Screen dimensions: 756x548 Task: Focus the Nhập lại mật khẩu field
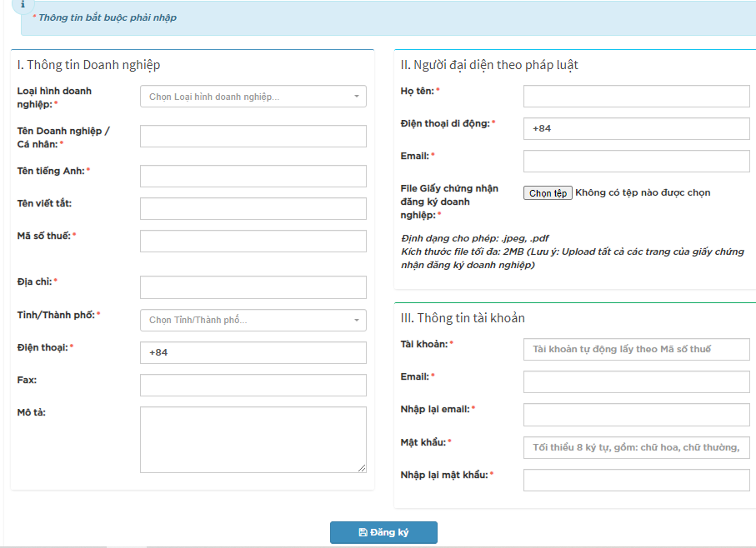636,480
